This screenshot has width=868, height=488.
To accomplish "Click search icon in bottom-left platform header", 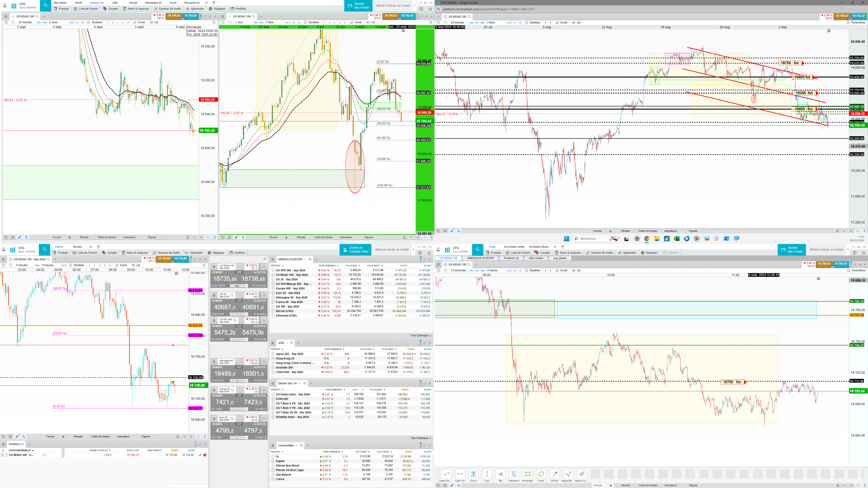I will (44, 250).
